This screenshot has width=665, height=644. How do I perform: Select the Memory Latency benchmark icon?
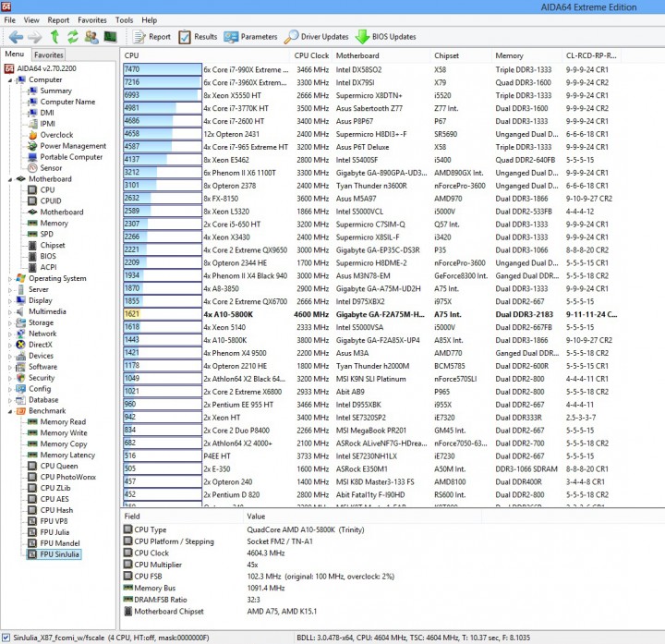tap(32, 456)
